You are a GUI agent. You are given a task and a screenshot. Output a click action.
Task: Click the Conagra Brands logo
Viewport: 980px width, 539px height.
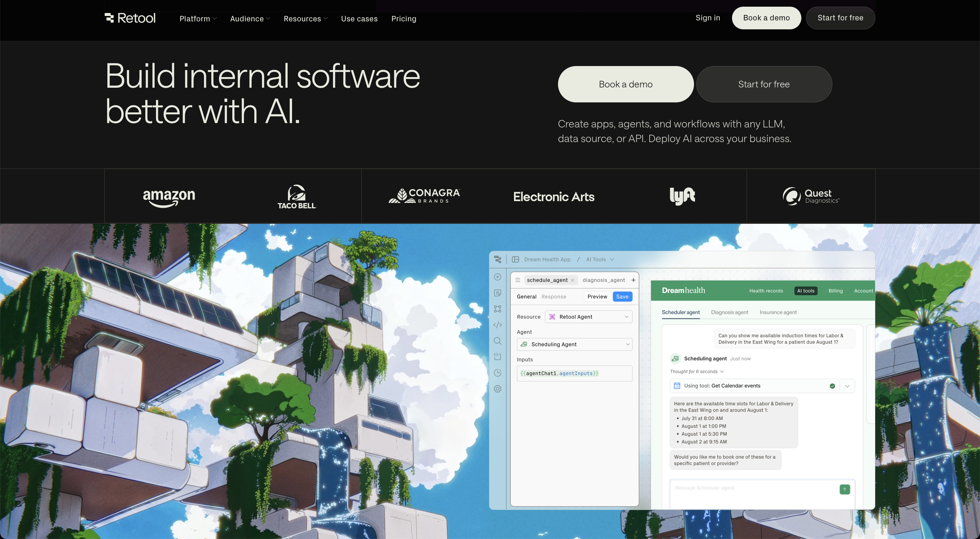tap(425, 196)
